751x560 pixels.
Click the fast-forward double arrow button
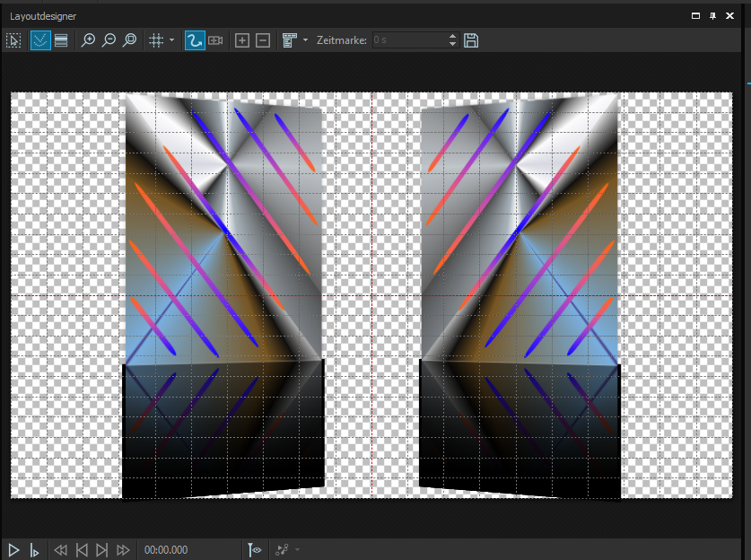[x=123, y=549]
